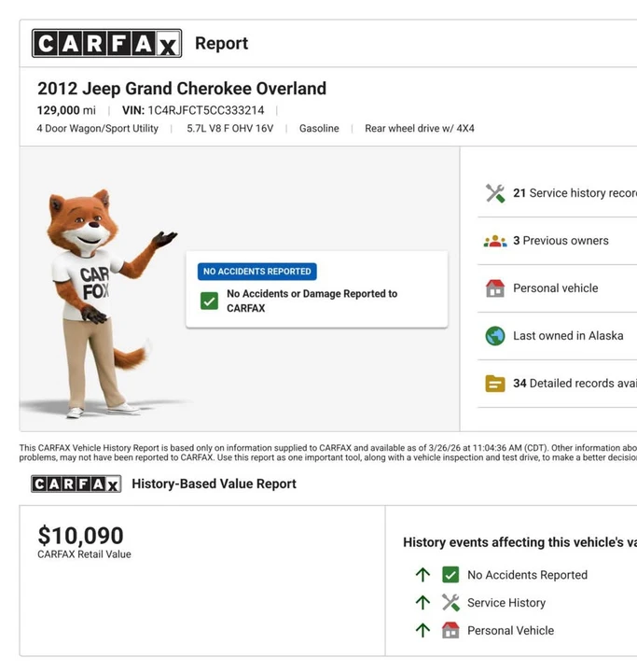Screen dimensions: 637x672
Task: Open the Last owned in Alaska row
Action: [558, 336]
